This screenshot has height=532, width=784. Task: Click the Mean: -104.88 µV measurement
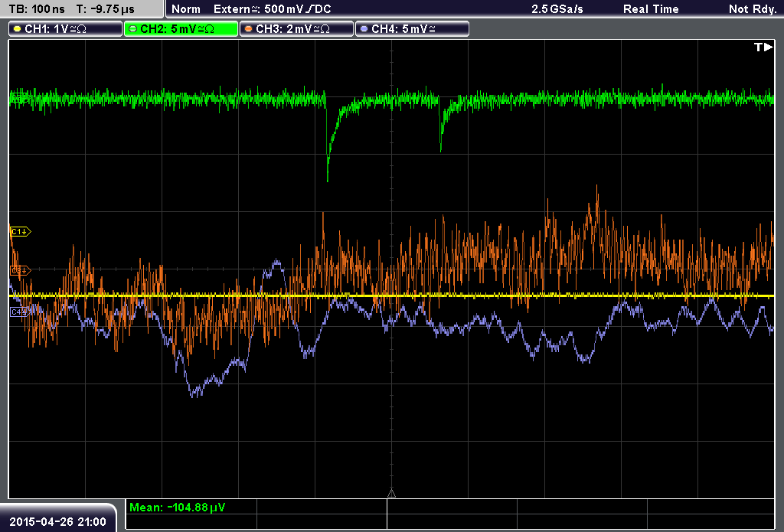click(x=178, y=508)
